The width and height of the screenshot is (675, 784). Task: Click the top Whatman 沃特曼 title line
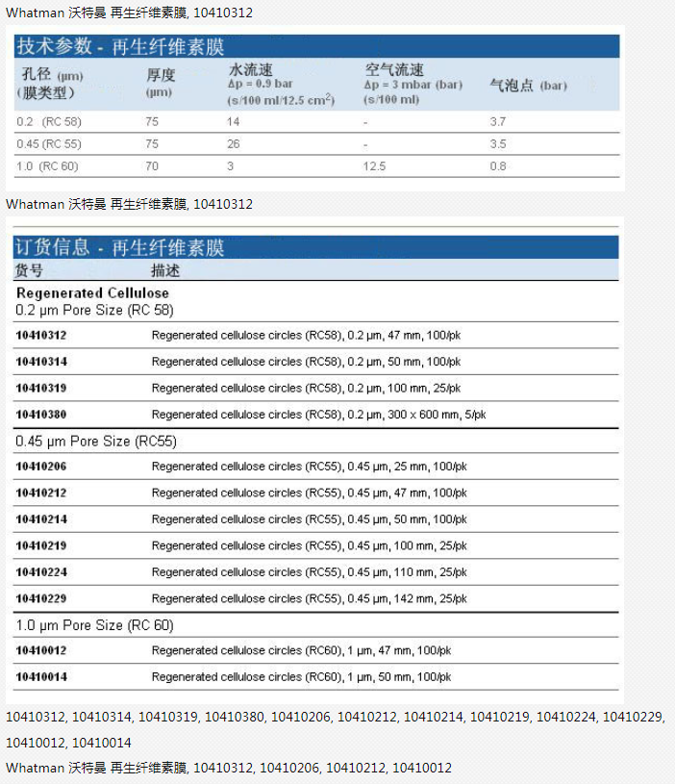coord(129,13)
